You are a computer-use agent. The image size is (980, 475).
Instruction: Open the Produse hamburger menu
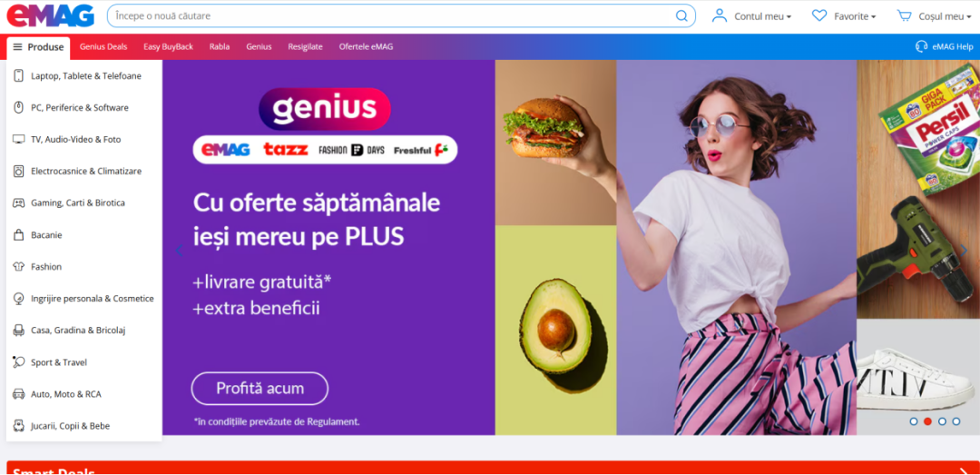click(x=39, y=47)
